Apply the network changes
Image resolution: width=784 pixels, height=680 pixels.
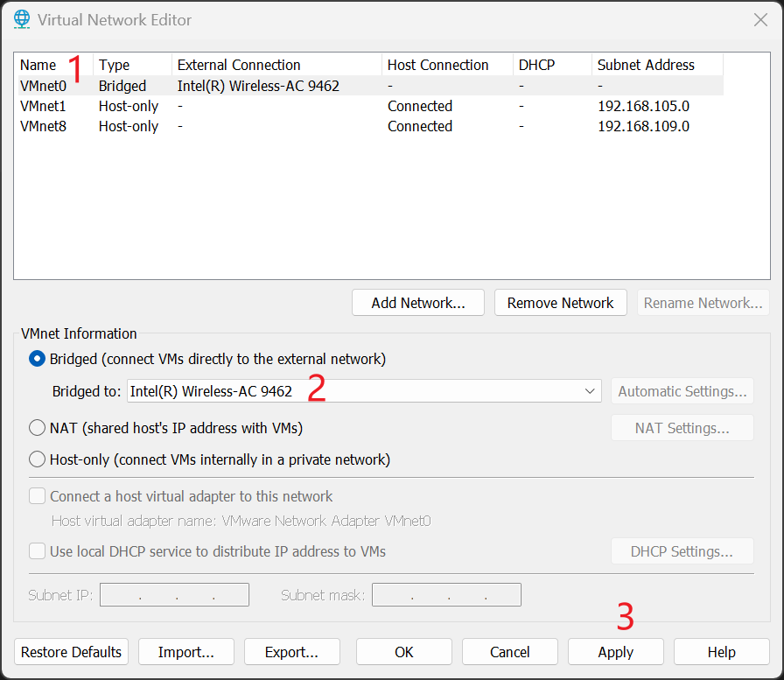point(616,652)
